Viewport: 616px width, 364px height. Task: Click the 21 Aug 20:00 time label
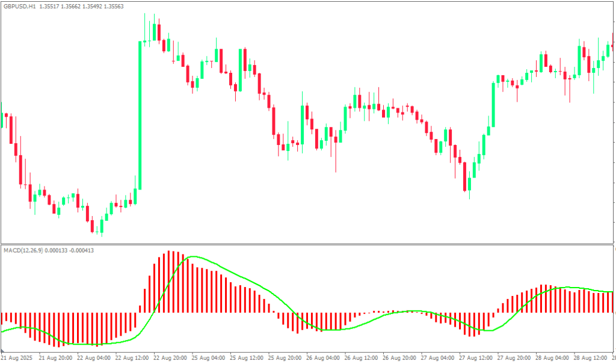coord(56,357)
